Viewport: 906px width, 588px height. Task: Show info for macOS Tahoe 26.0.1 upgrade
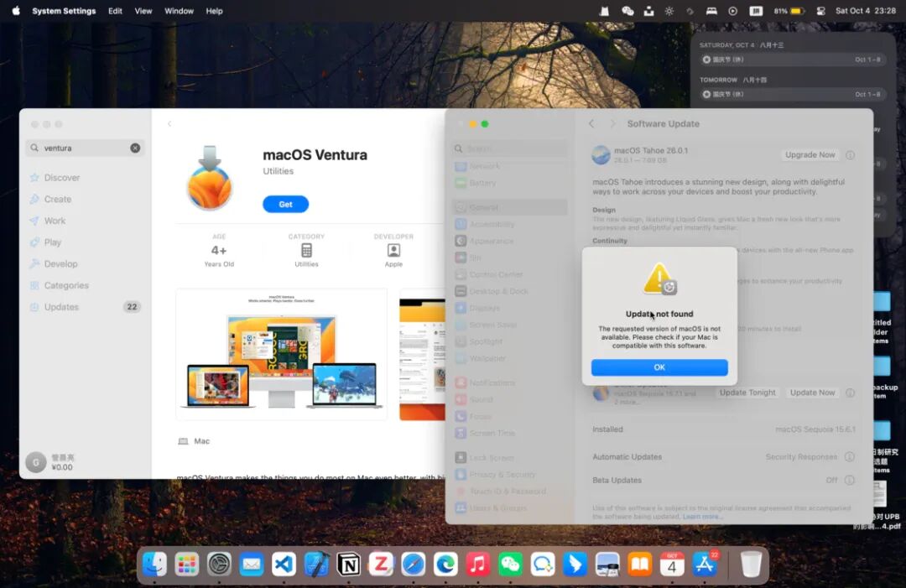click(x=850, y=155)
